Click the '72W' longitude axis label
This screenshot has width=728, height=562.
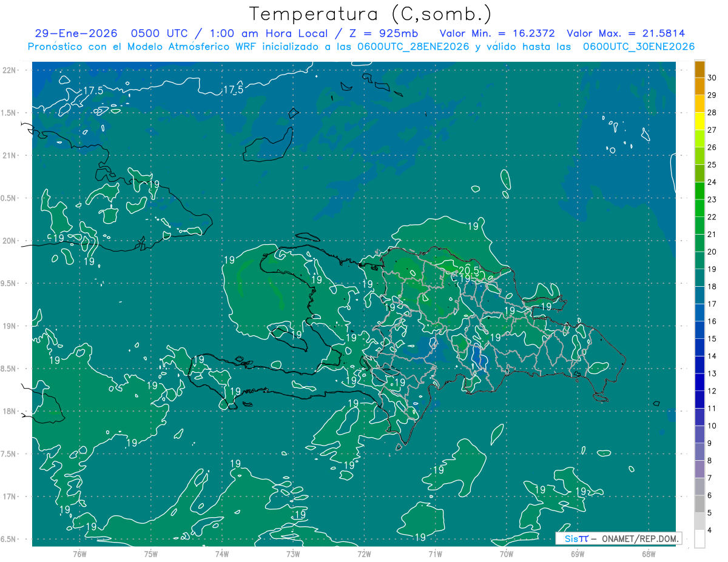[364, 554]
